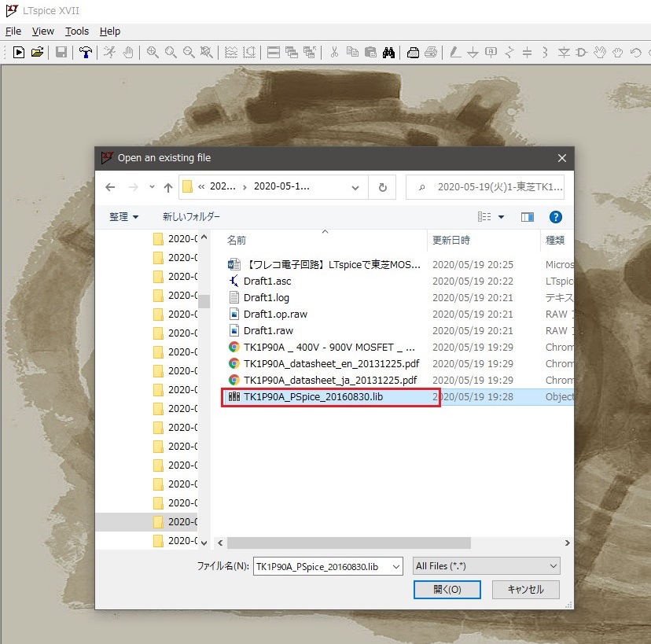The height and width of the screenshot is (644, 651).
Task: Sort by the 更新日時 column header
Action: pyautogui.click(x=451, y=241)
